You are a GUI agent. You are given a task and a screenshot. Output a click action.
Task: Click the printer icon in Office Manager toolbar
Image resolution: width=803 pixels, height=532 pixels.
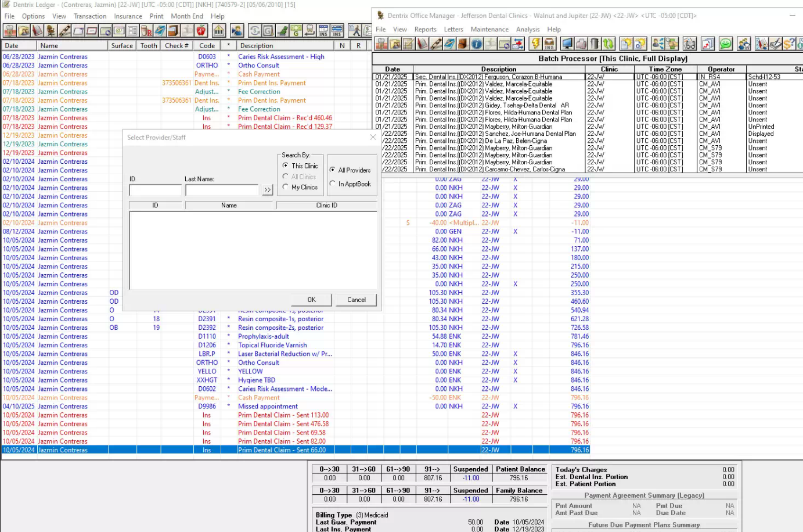click(x=581, y=44)
